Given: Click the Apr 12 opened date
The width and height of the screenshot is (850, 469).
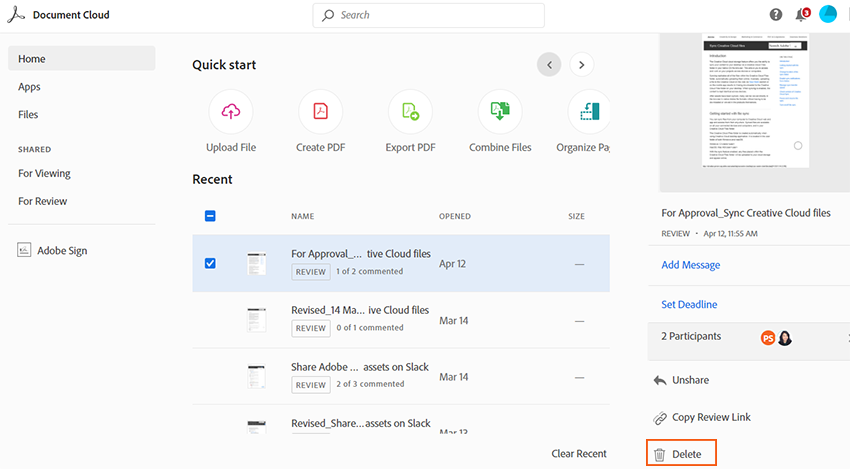Looking at the screenshot, I should click(x=452, y=264).
